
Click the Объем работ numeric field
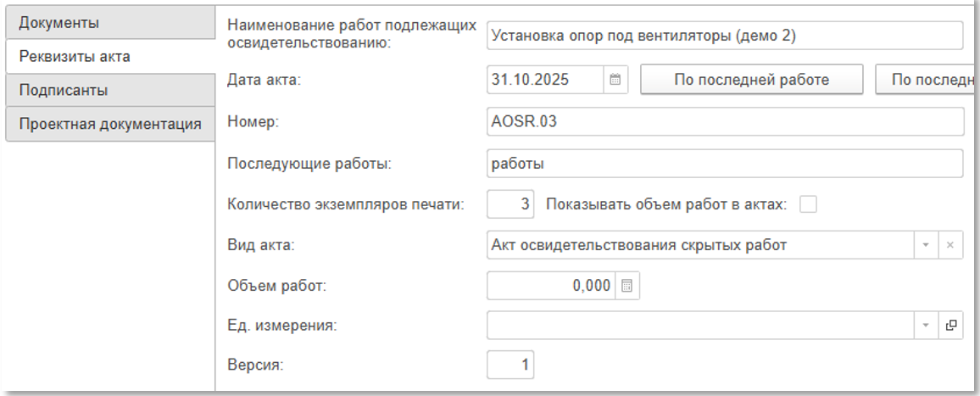tap(550, 286)
